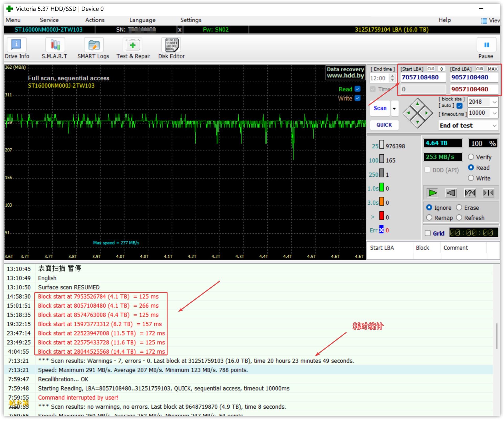Expand the block size dropdown

pos(494,102)
